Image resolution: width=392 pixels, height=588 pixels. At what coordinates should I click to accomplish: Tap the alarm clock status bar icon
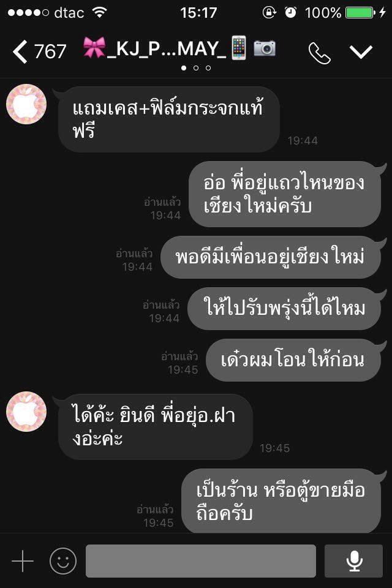(290, 12)
